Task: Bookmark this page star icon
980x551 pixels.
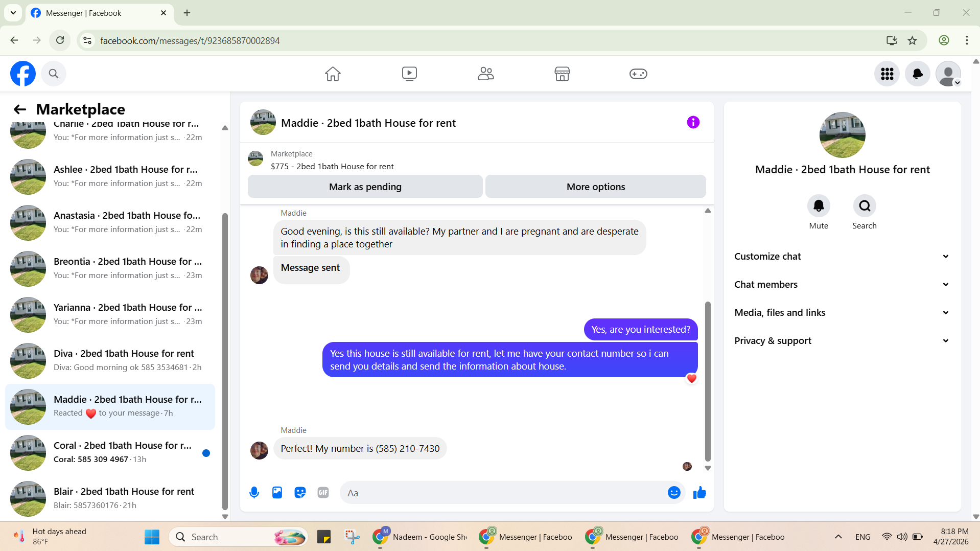Action: (x=913, y=40)
